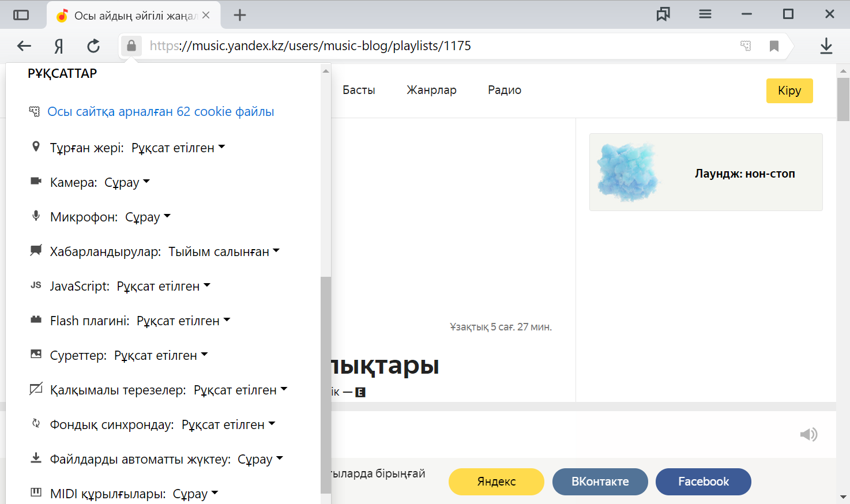Open the Радио menu item

[x=505, y=90]
